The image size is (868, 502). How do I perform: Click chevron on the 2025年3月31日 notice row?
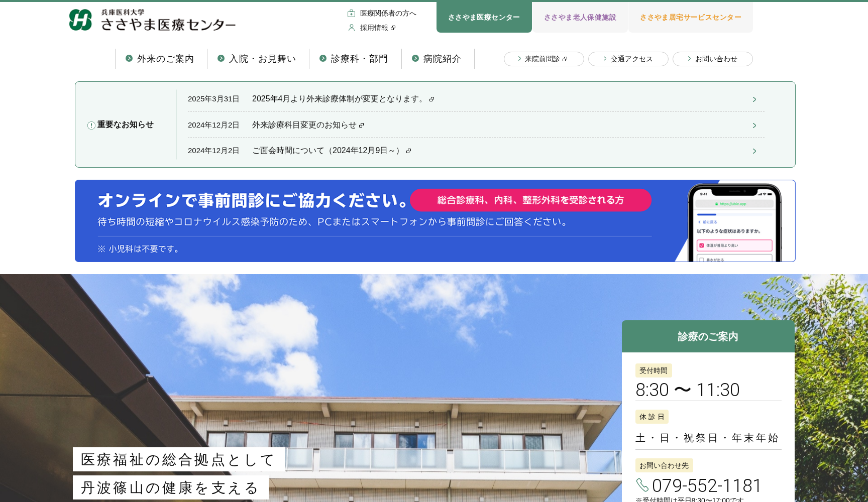pos(754,99)
